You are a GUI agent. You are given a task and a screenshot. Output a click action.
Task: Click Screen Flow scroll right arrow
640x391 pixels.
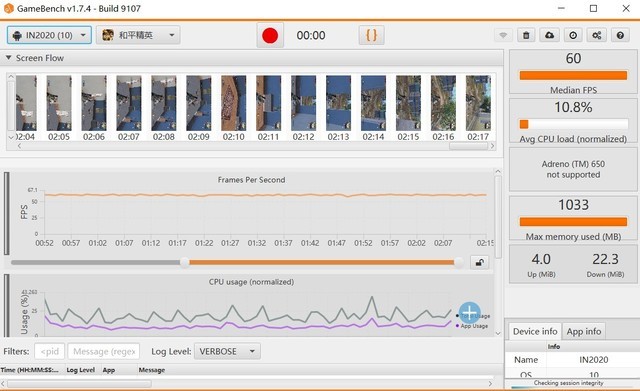pos(492,146)
